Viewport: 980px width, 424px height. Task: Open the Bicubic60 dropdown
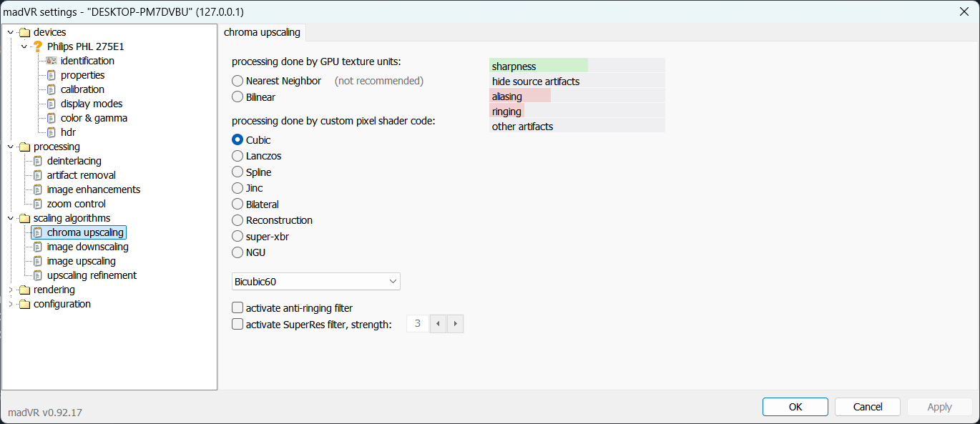[315, 282]
